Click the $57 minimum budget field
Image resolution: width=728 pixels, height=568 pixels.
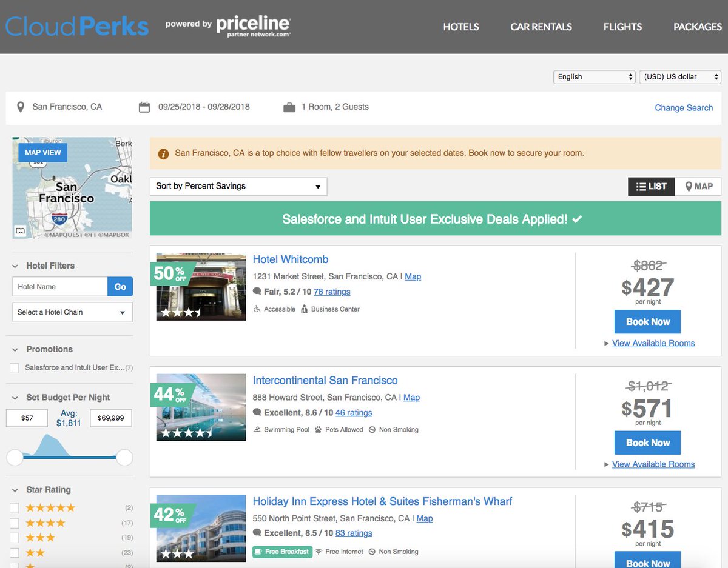click(27, 418)
